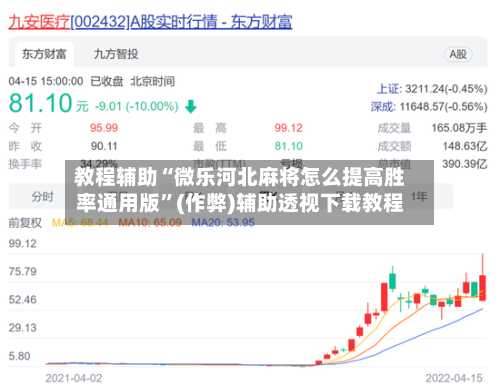Image resolution: width=500 pixels, height=385 pixels.
Task: Open the 九安医疗[002432] 东方财富 title link
Action: tap(150, 22)
